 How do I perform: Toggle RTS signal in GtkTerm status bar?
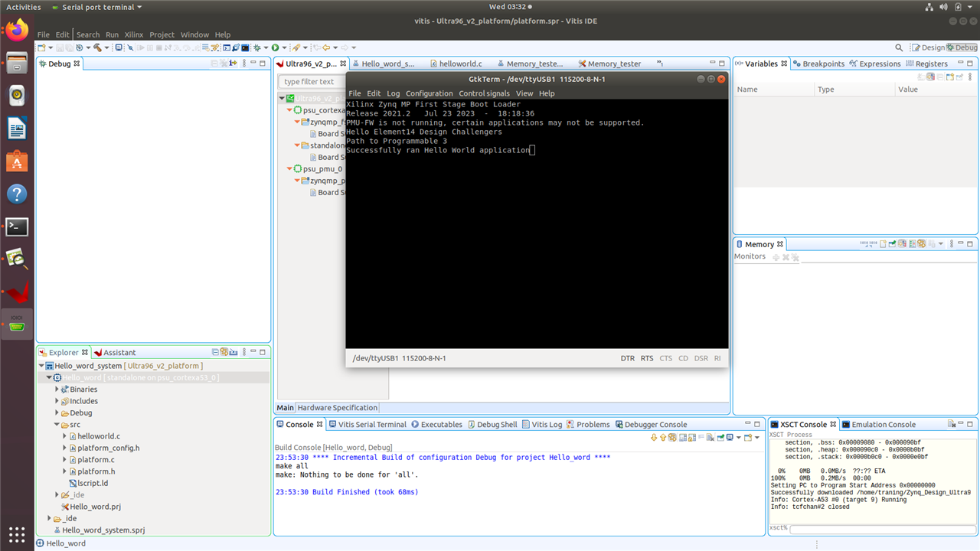647,358
